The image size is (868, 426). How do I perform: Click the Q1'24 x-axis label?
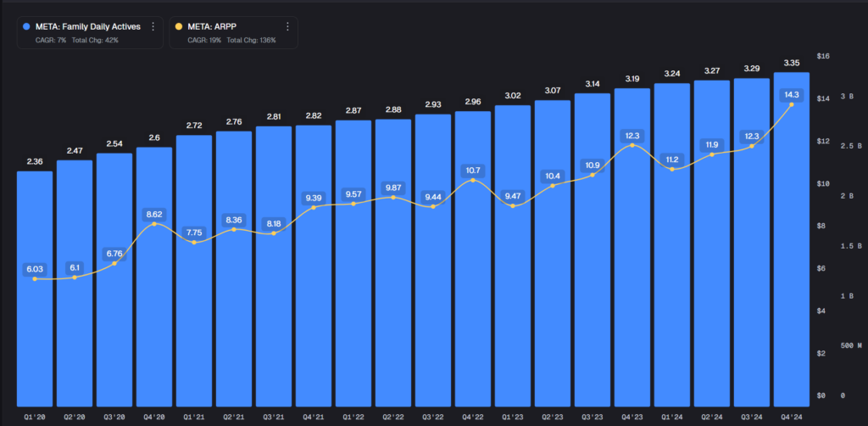(x=672, y=416)
